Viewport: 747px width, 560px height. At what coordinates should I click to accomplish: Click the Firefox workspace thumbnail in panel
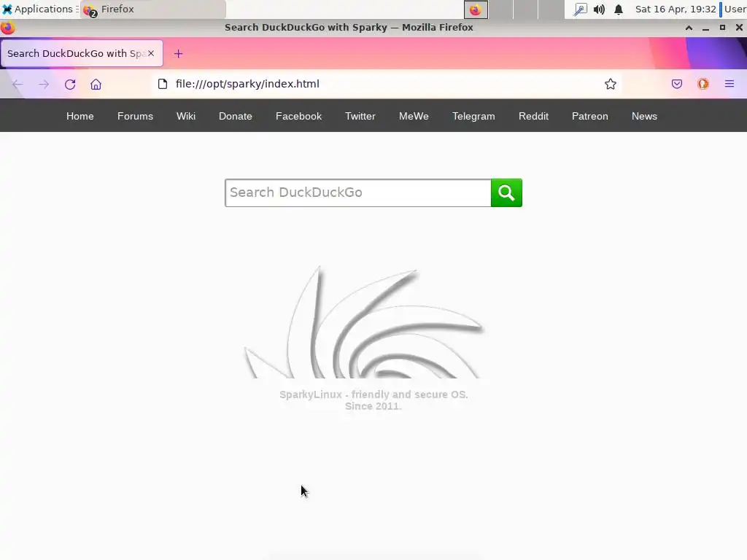tap(476, 9)
